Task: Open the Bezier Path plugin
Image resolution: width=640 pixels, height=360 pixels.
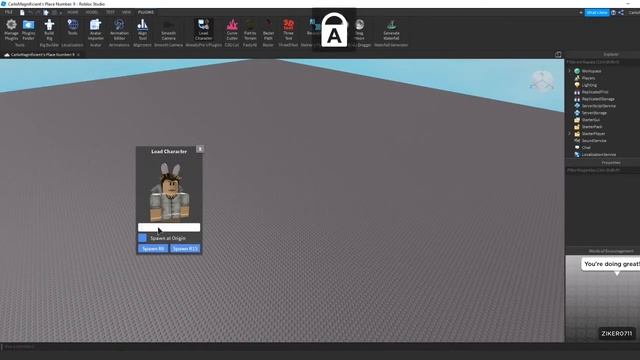Action: point(268,30)
